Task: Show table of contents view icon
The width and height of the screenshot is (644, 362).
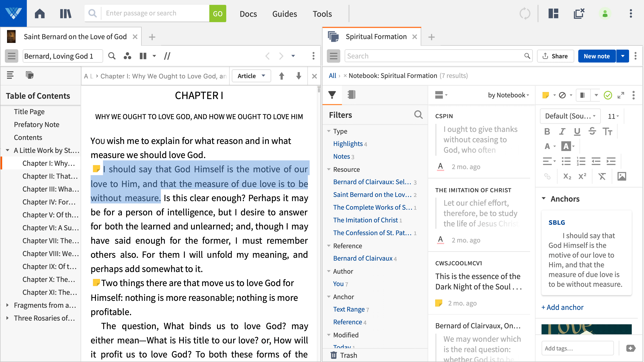Action: [10, 75]
